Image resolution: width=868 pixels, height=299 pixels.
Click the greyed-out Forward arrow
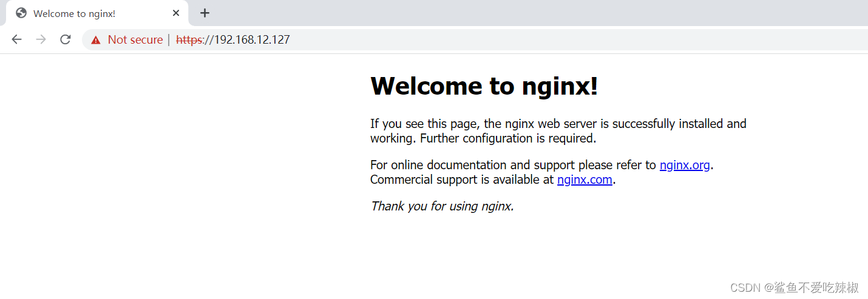point(41,39)
